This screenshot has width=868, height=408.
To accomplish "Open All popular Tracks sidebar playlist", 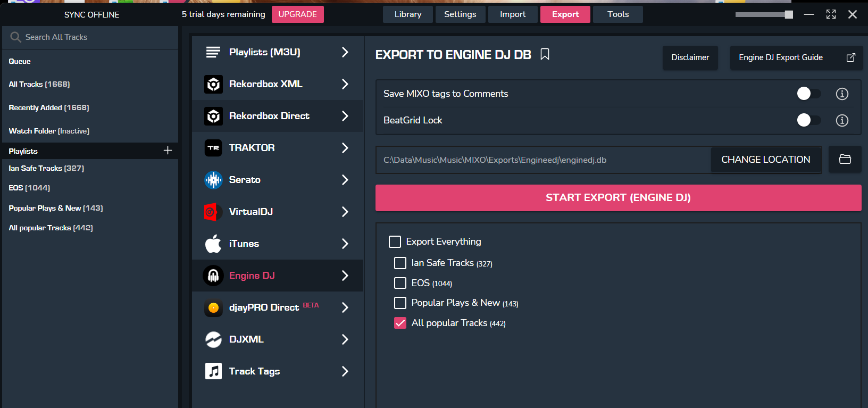I will pyautogui.click(x=51, y=228).
